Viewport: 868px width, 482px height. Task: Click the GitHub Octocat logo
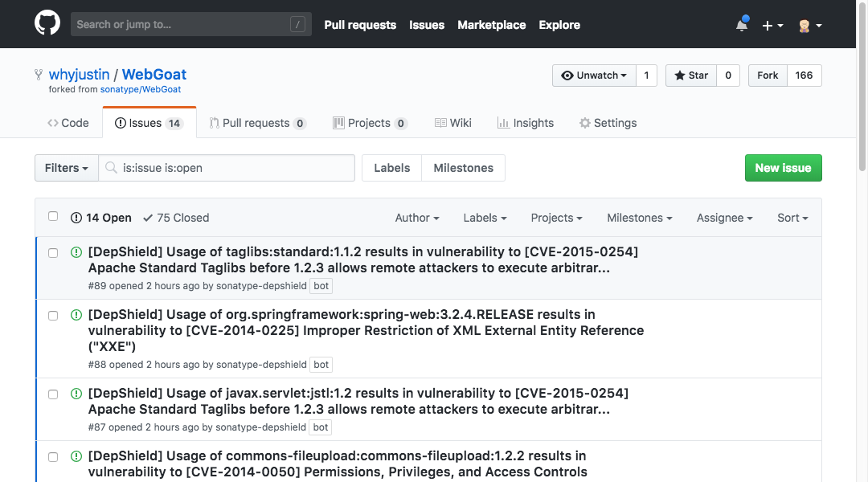tap(47, 23)
